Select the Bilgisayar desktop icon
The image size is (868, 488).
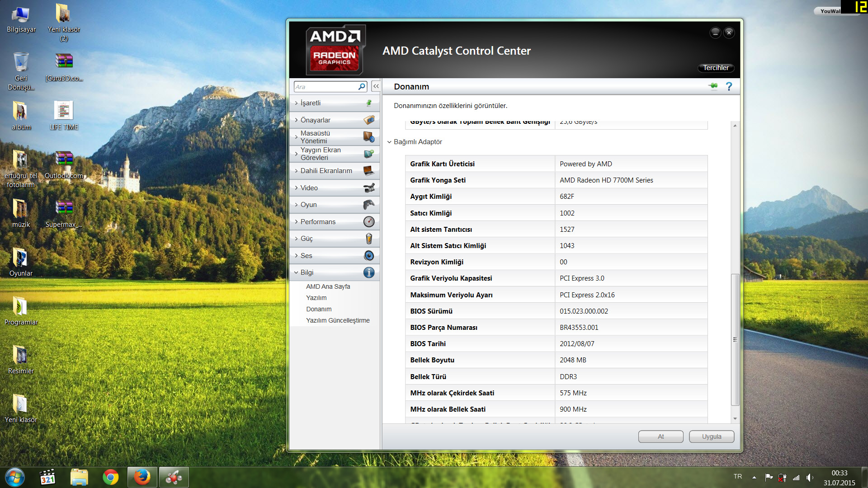[x=21, y=20]
